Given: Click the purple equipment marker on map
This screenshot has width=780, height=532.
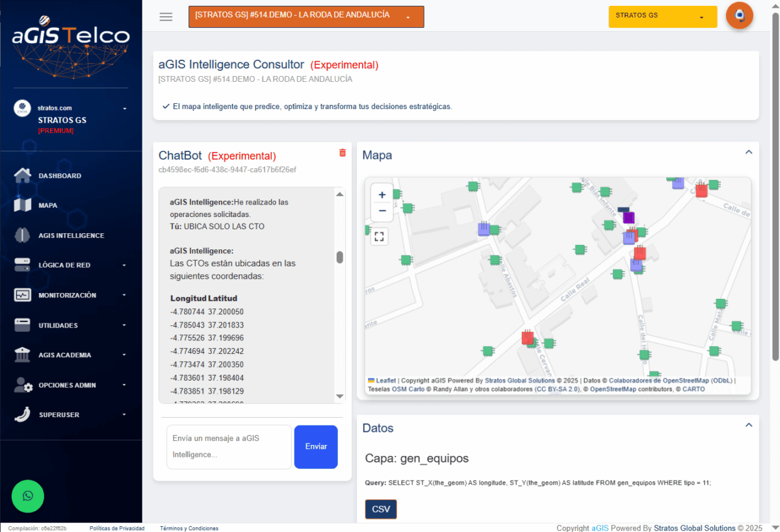Looking at the screenshot, I should point(629,218).
